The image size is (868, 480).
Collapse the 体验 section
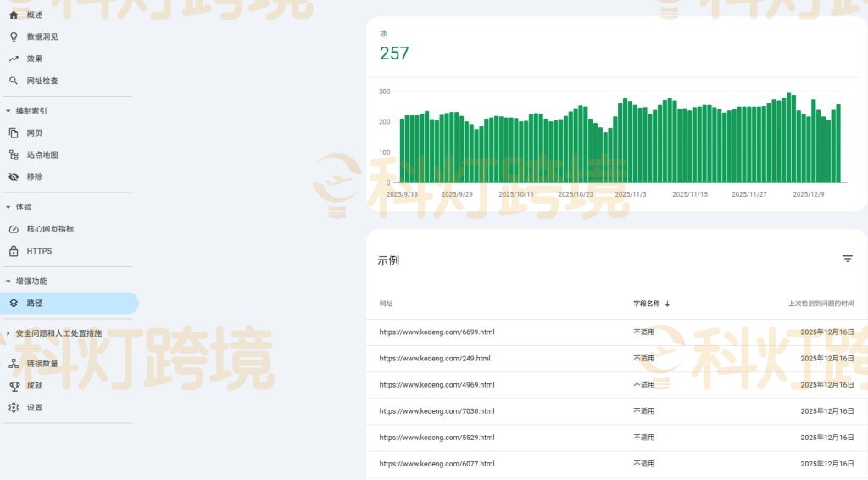(8, 207)
